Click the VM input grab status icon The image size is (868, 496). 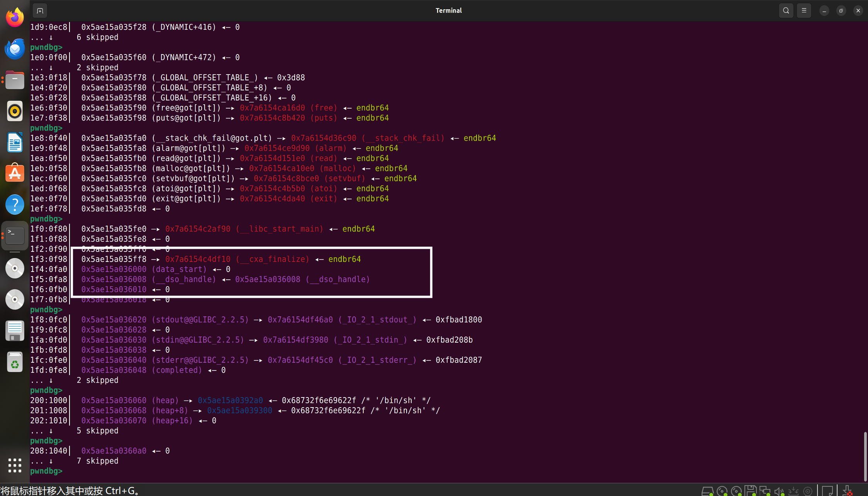pos(848,491)
